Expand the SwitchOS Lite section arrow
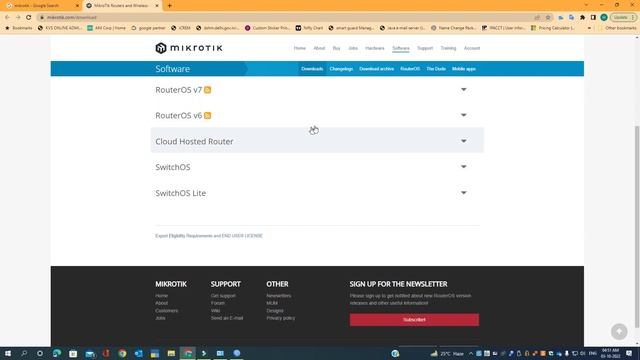 point(464,193)
